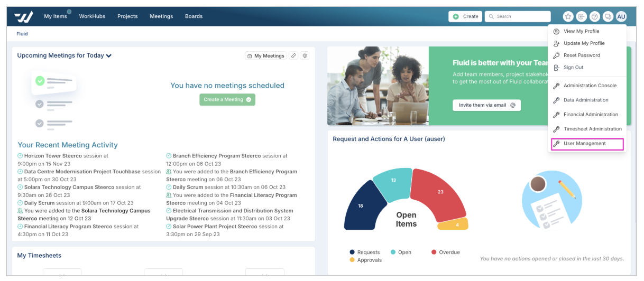
Task: Toggle the Requests legend entry
Action: (x=365, y=252)
